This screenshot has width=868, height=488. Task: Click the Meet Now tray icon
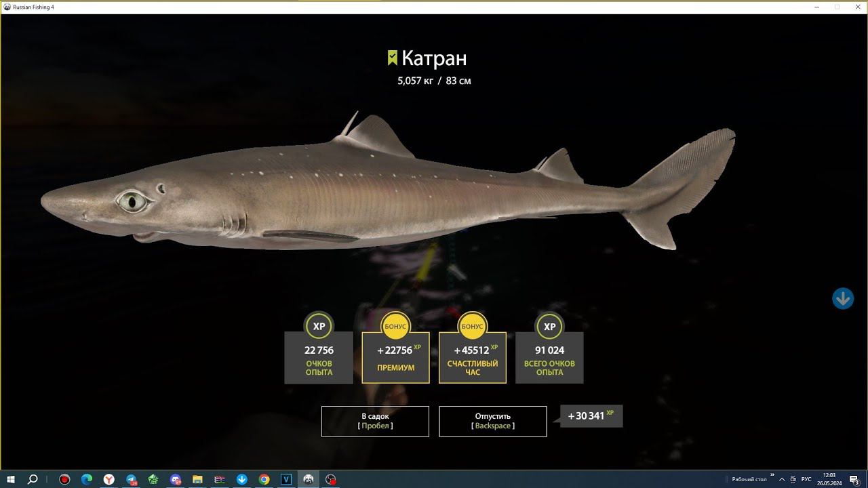pos(793,479)
